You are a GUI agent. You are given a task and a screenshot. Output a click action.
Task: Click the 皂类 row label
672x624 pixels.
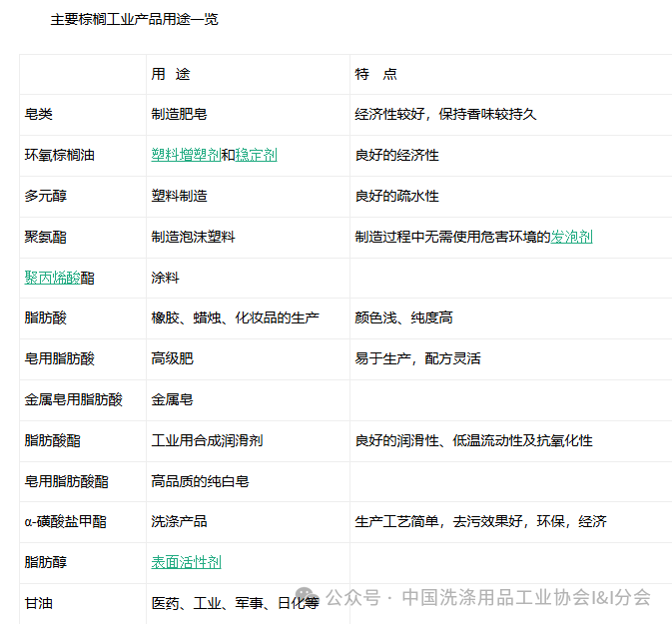pyautogui.click(x=39, y=114)
